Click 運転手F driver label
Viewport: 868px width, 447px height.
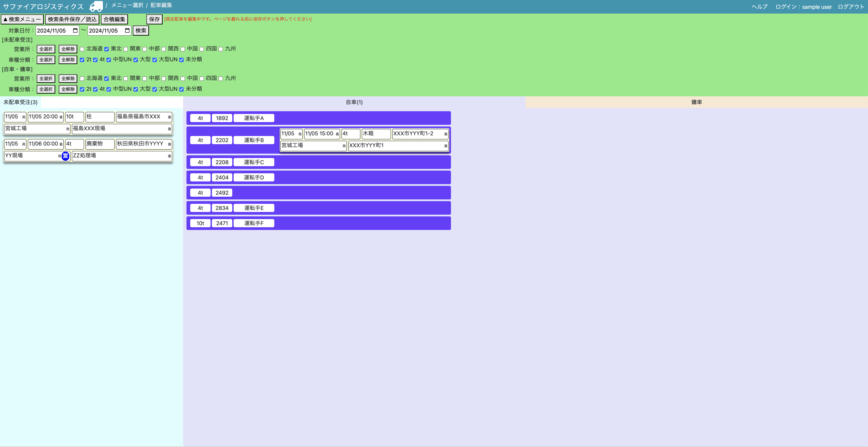coord(254,223)
